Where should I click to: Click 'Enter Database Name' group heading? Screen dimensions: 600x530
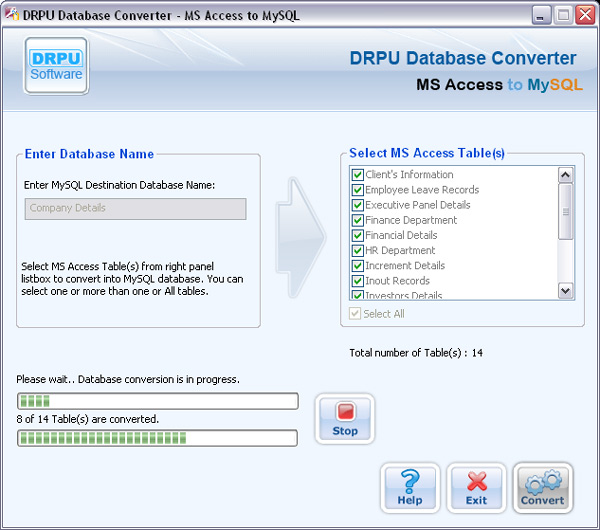click(x=89, y=154)
